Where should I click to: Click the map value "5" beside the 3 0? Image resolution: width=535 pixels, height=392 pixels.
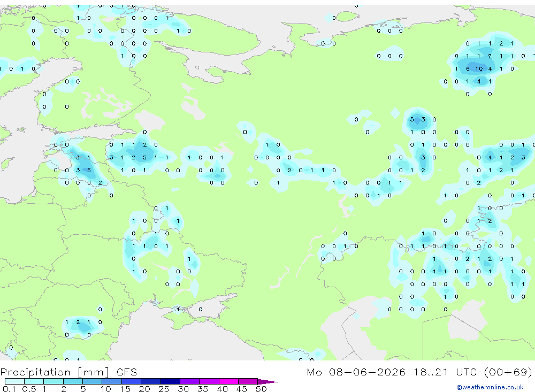coord(412,119)
